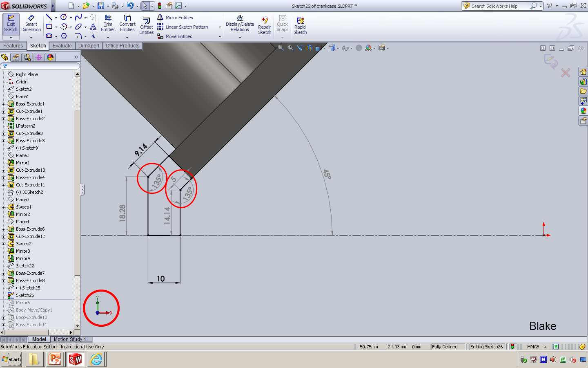Image resolution: width=588 pixels, height=368 pixels.
Task: Switch to the Motion Study 1 tab
Action: (70, 339)
